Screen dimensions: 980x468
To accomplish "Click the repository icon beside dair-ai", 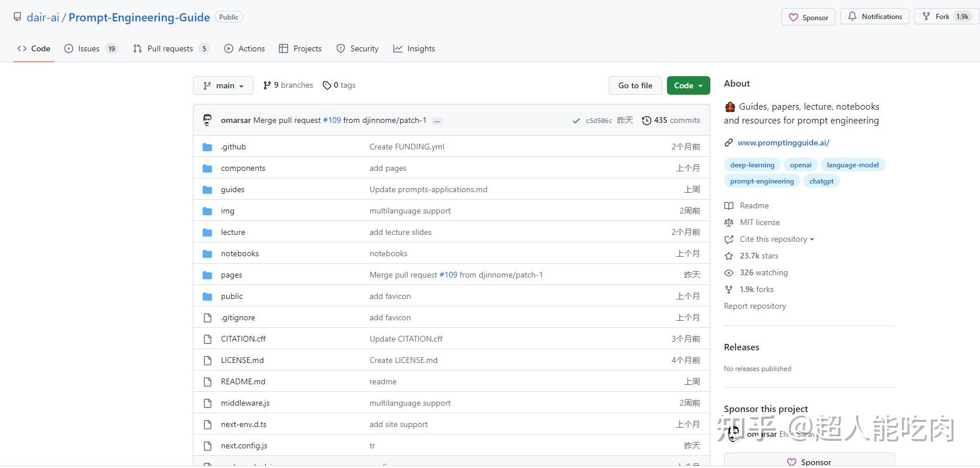I will coord(18,17).
